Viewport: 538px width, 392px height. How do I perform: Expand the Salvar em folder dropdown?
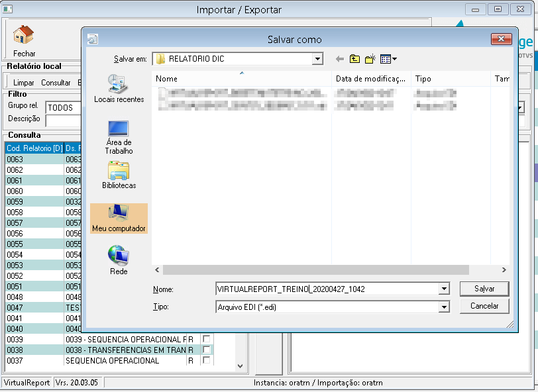click(x=318, y=59)
